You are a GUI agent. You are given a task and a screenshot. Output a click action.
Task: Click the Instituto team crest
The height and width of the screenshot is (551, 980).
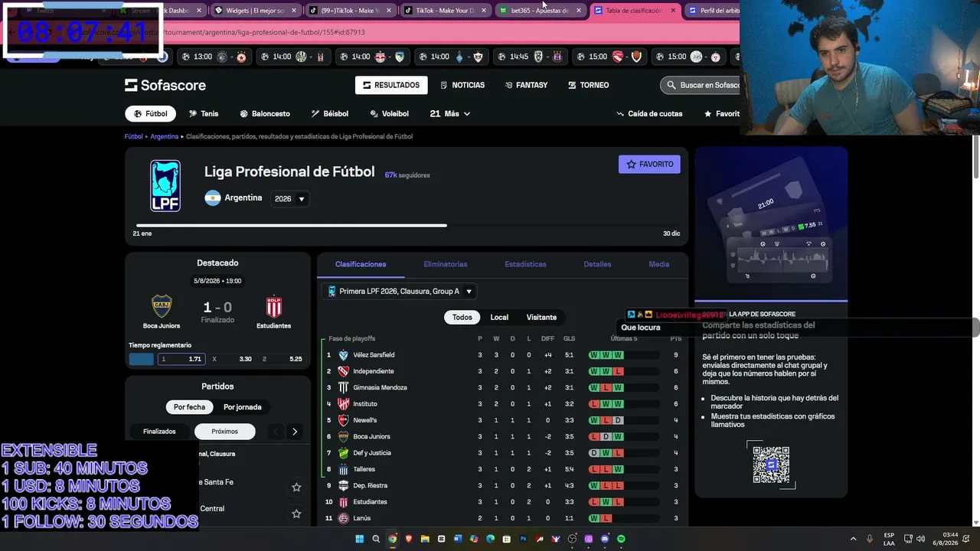click(x=343, y=404)
